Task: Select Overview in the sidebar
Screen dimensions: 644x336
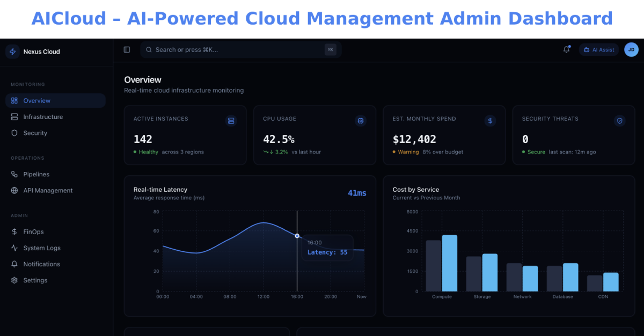Action: pos(56,101)
